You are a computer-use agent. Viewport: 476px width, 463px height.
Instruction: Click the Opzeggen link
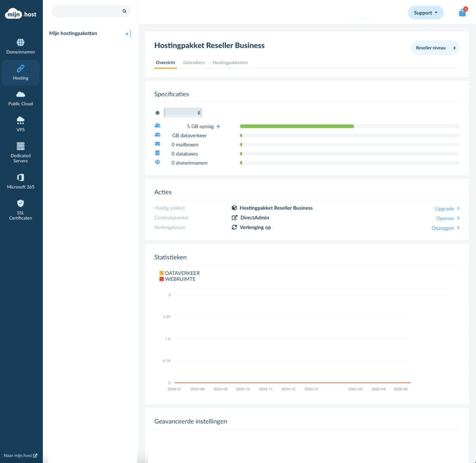pos(445,228)
